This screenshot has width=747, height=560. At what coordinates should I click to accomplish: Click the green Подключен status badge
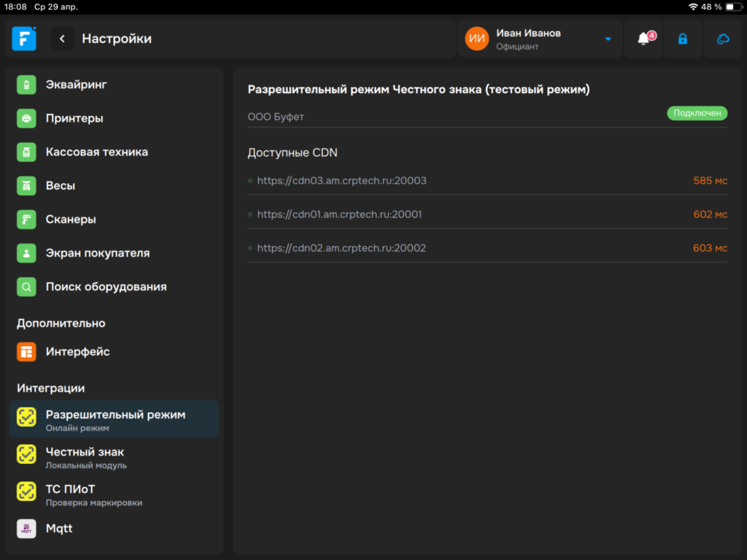(x=697, y=113)
